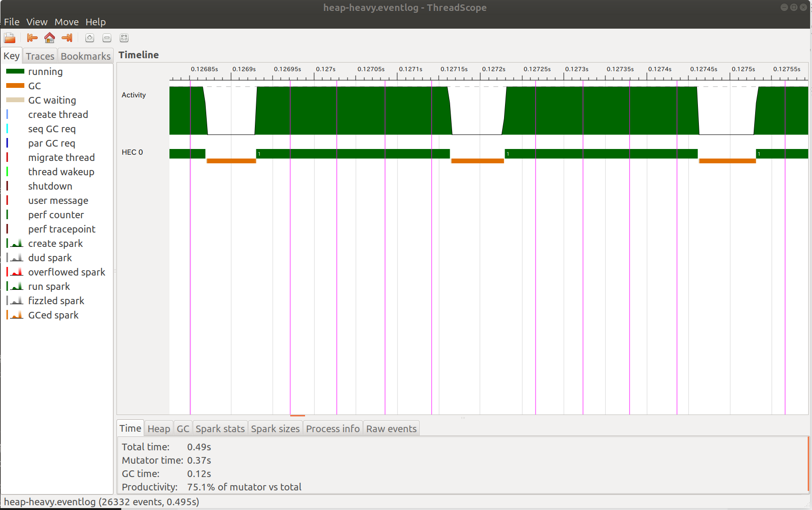Switch to the Spark stats tab

220,428
